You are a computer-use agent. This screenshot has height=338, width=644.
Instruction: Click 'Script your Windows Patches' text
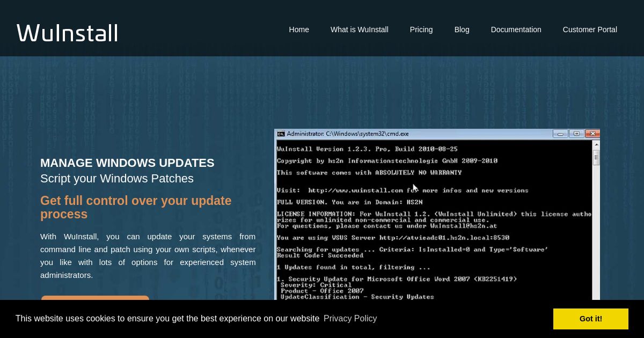(x=117, y=179)
